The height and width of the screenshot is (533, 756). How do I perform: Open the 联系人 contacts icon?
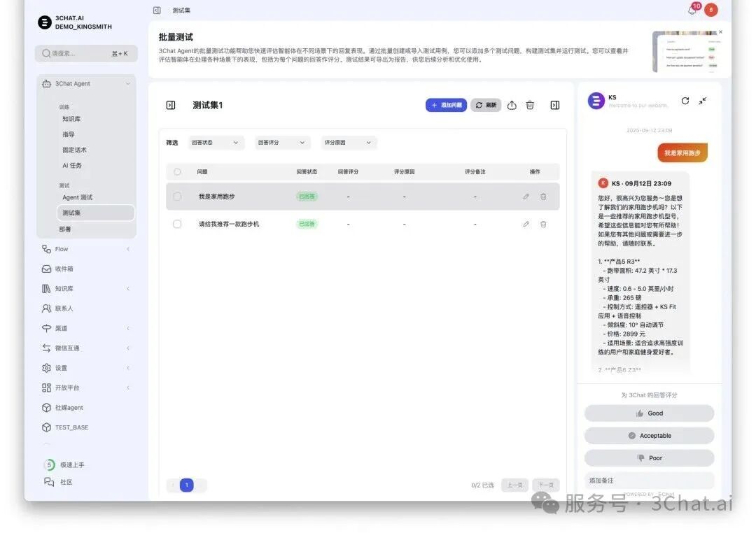[x=46, y=308]
